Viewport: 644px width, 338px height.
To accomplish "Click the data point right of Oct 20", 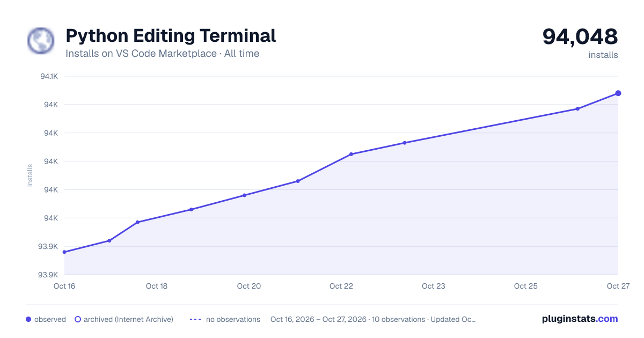I will (298, 181).
